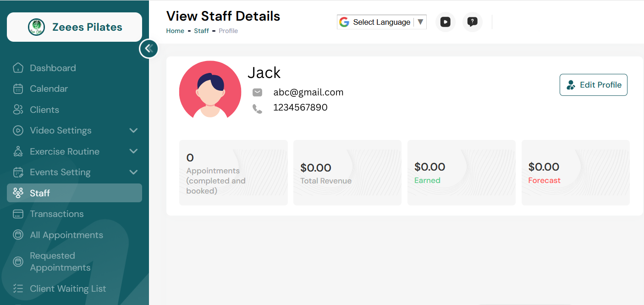
Task: Open Requested Appointments in sidebar
Action: point(60,261)
